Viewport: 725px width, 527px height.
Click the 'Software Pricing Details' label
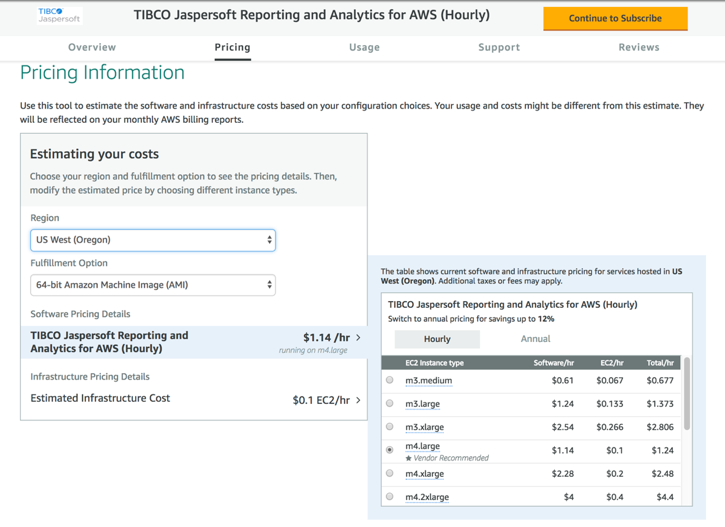pos(80,314)
